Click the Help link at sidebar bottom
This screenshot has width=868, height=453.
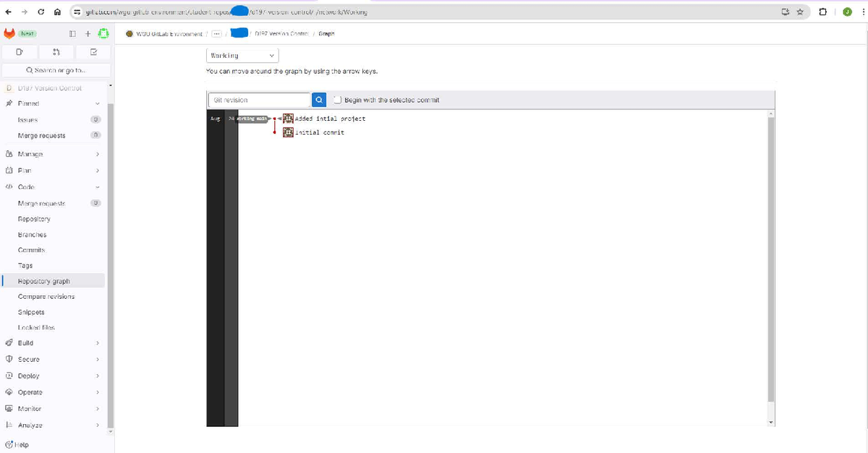(19, 444)
